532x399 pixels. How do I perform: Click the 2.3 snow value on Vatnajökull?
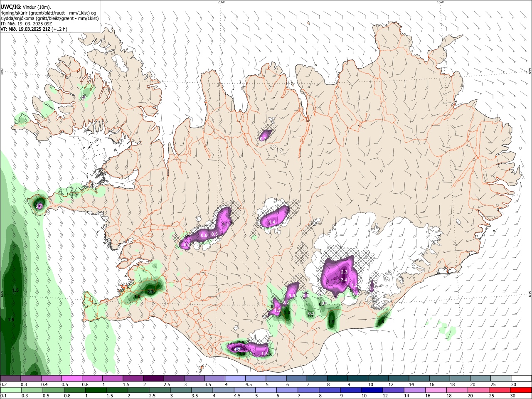pyautogui.click(x=344, y=272)
